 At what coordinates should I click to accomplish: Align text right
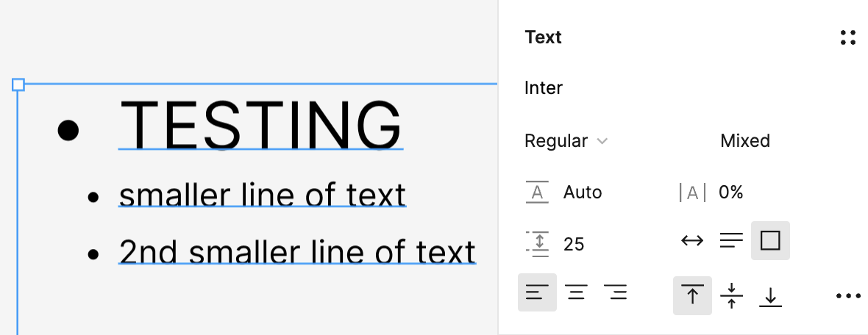pyautogui.click(x=615, y=292)
